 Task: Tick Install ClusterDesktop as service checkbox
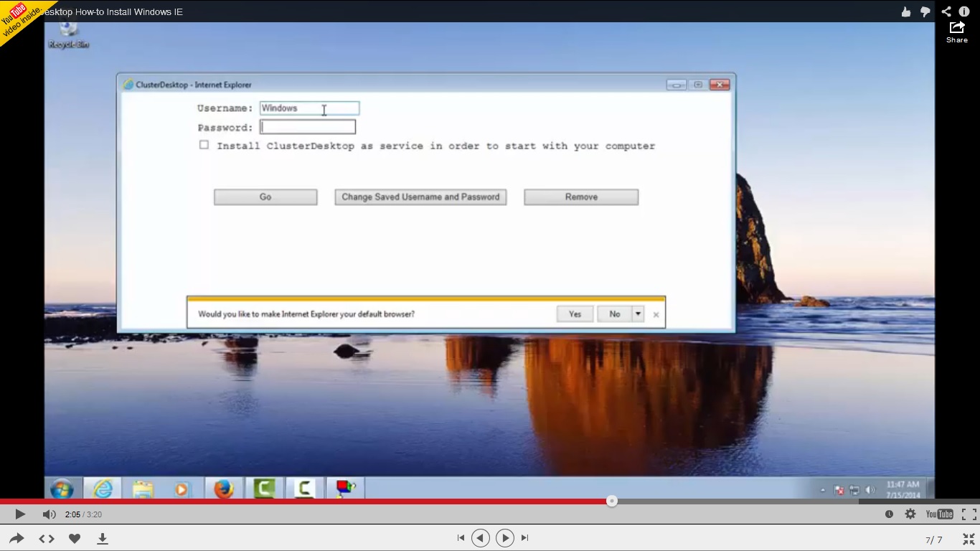coord(204,145)
